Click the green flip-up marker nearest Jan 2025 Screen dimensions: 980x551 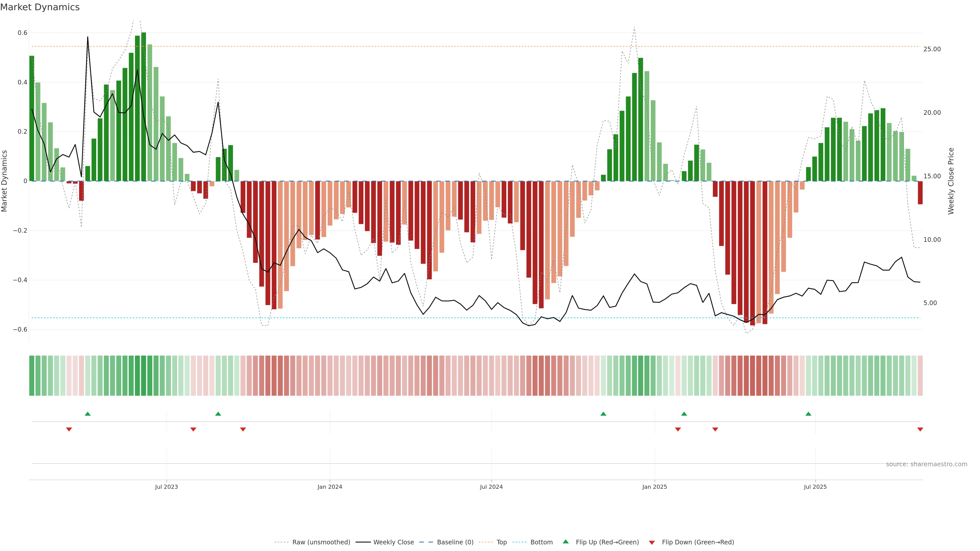pos(684,414)
